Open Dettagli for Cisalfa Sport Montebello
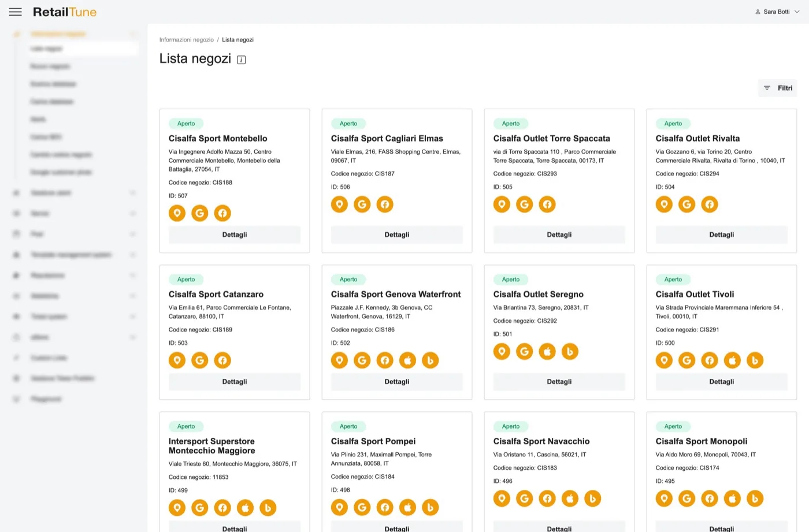Image resolution: width=809 pixels, height=532 pixels. (235, 235)
